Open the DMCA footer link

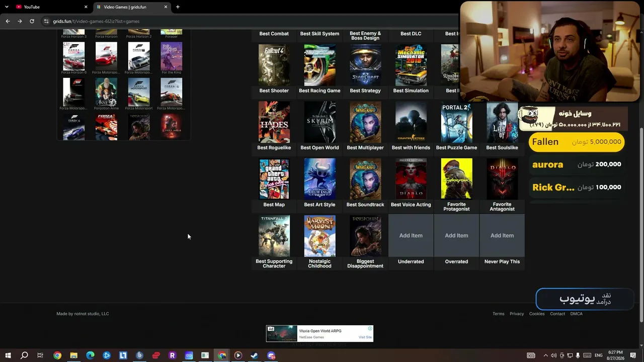(577, 314)
